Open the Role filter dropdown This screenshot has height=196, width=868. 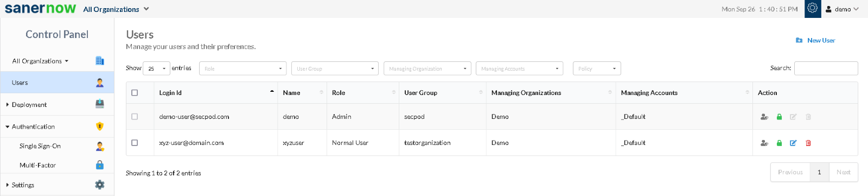242,68
